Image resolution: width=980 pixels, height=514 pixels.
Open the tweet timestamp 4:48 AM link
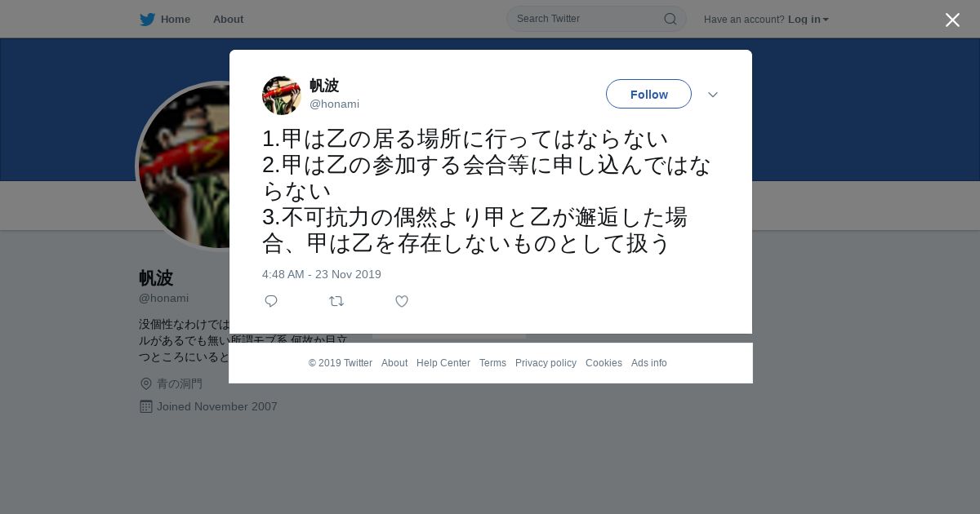point(322,274)
